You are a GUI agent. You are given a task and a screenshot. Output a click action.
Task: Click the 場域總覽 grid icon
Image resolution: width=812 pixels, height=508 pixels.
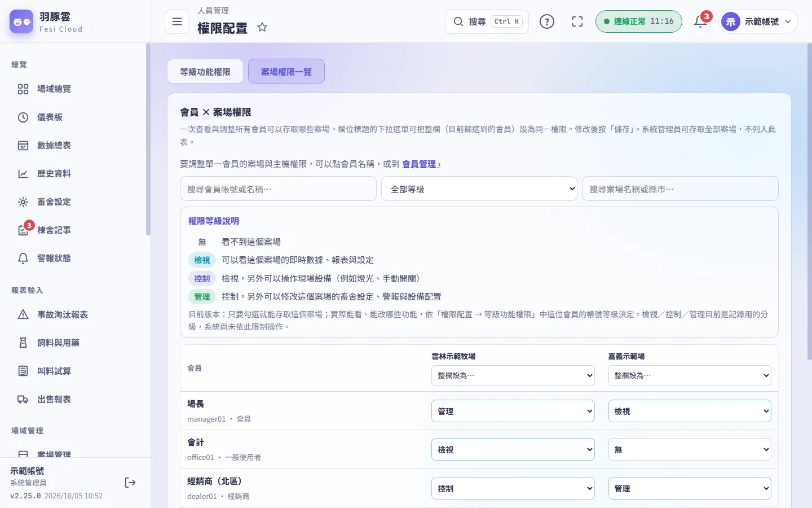(x=23, y=89)
